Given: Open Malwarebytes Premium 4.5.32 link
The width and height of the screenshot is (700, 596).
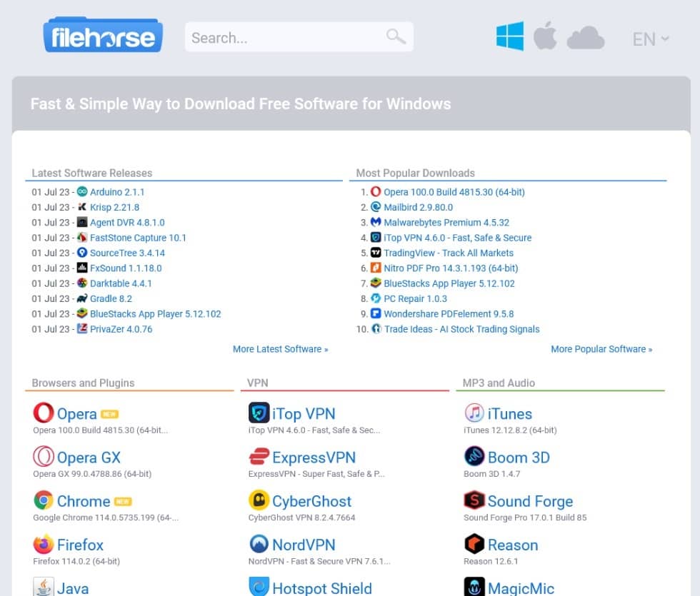Looking at the screenshot, I should (446, 222).
